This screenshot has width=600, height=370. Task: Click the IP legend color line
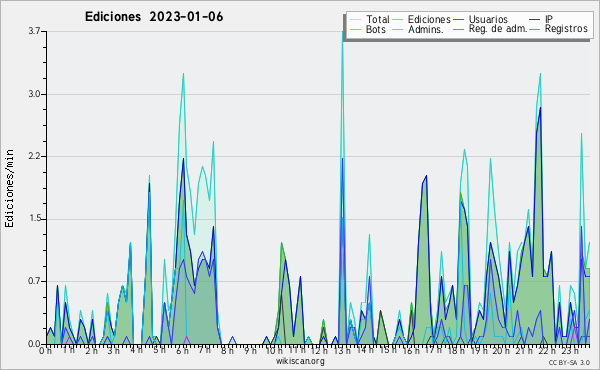[535, 20]
